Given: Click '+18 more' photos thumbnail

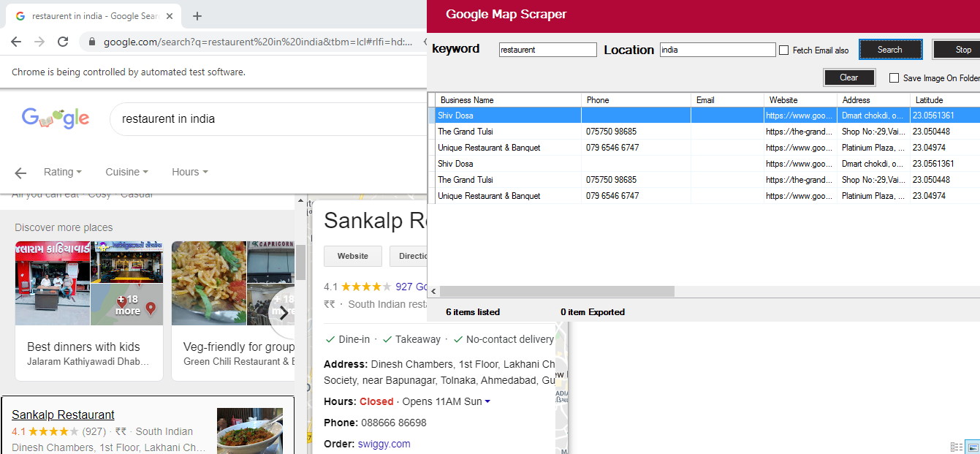Looking at the screenshot, I should point(127,305).
